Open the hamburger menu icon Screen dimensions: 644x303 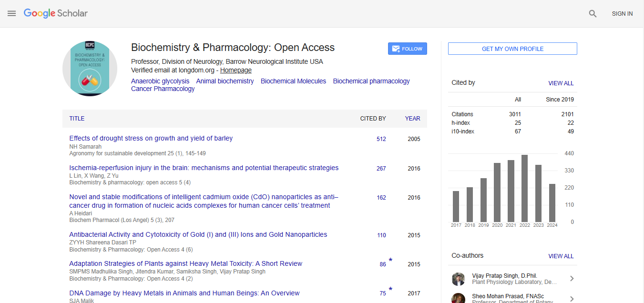tap(12, 14)
